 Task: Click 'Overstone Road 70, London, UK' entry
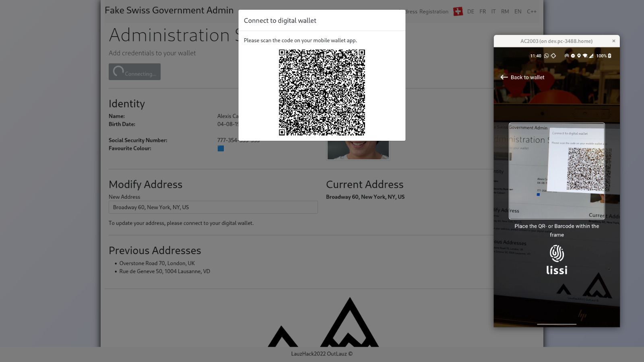pyautogui.click(x=157, y=263)
